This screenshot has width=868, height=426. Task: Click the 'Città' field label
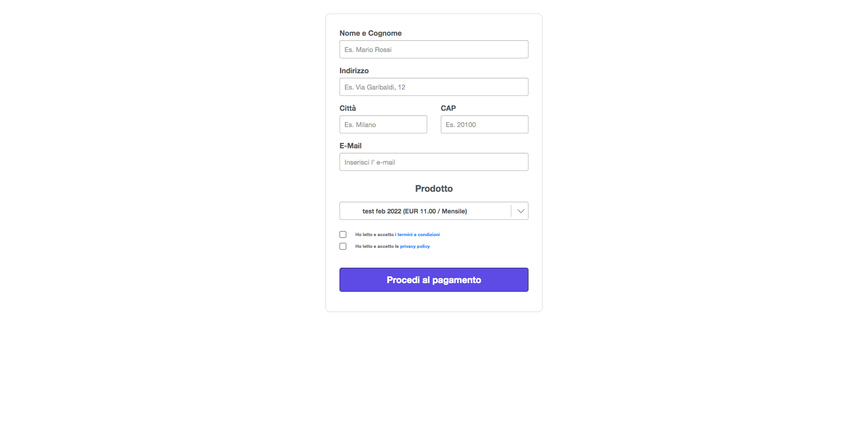point(348,109)
